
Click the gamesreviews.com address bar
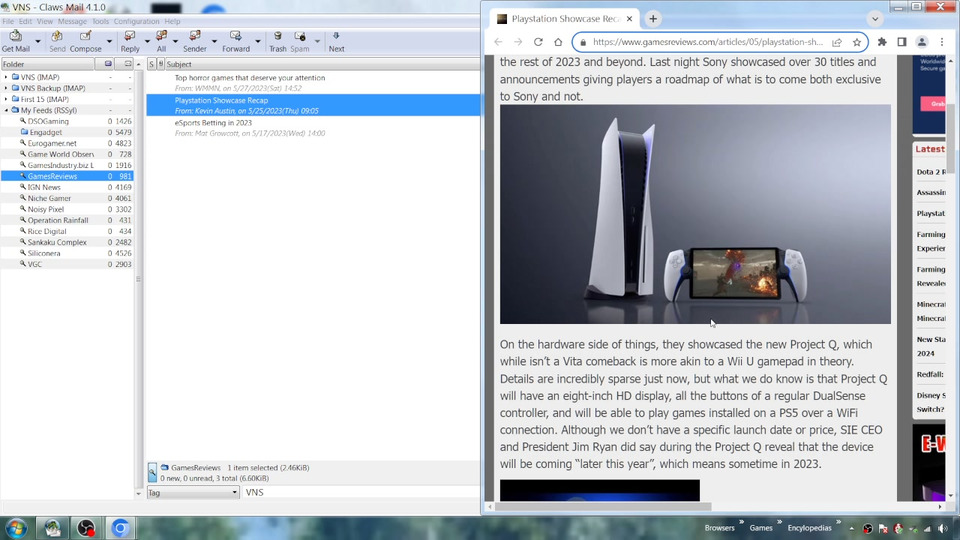pyautogui.click(x=707, y=42)
